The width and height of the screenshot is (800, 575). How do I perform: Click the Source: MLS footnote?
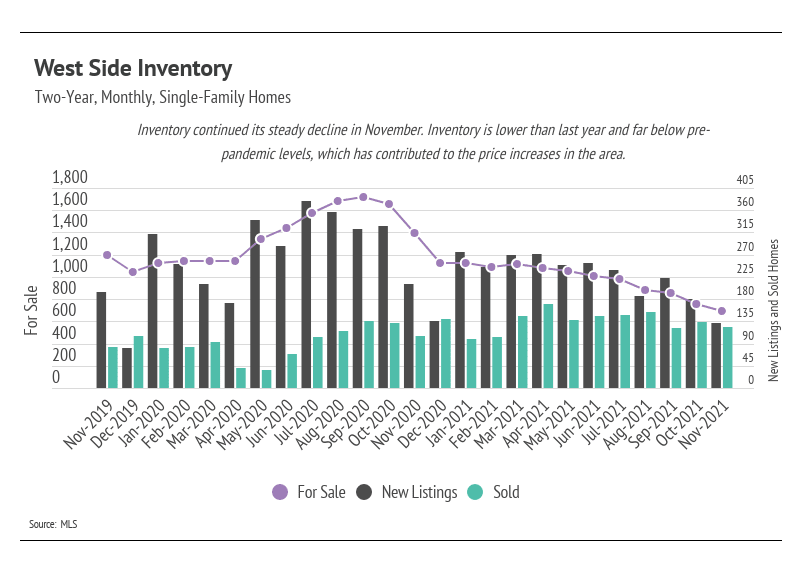(x=53, y=524)
